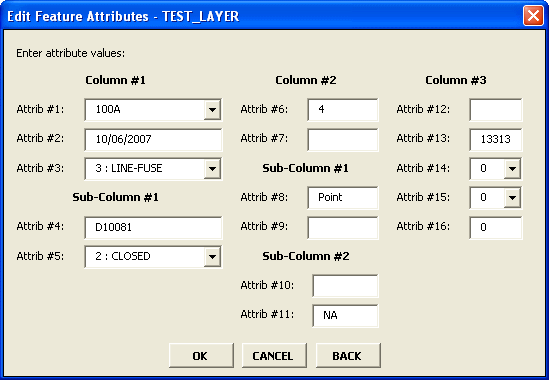Click the Attrib #4 field containing D10081
This screenshot has height=380, width=549.
153,227
